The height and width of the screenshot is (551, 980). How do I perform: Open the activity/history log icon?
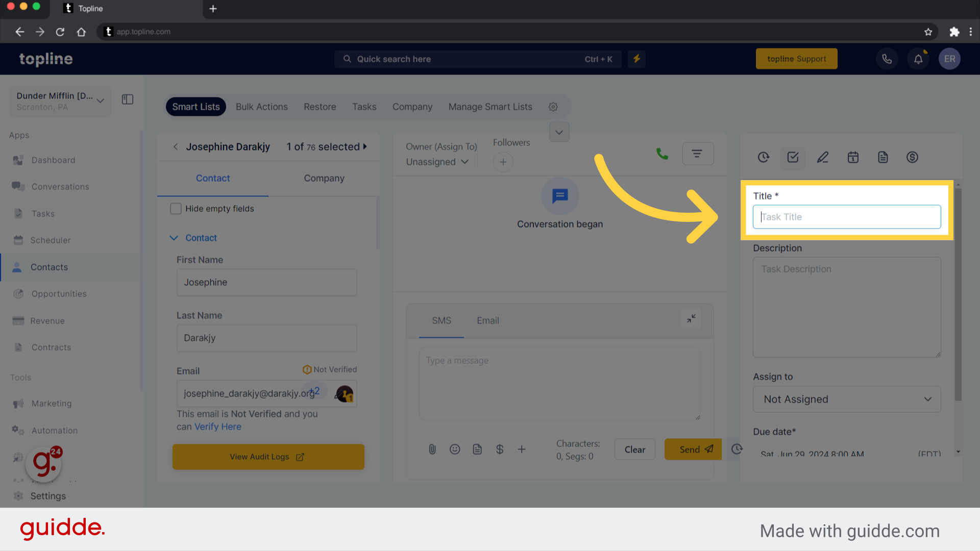[764, 157]
